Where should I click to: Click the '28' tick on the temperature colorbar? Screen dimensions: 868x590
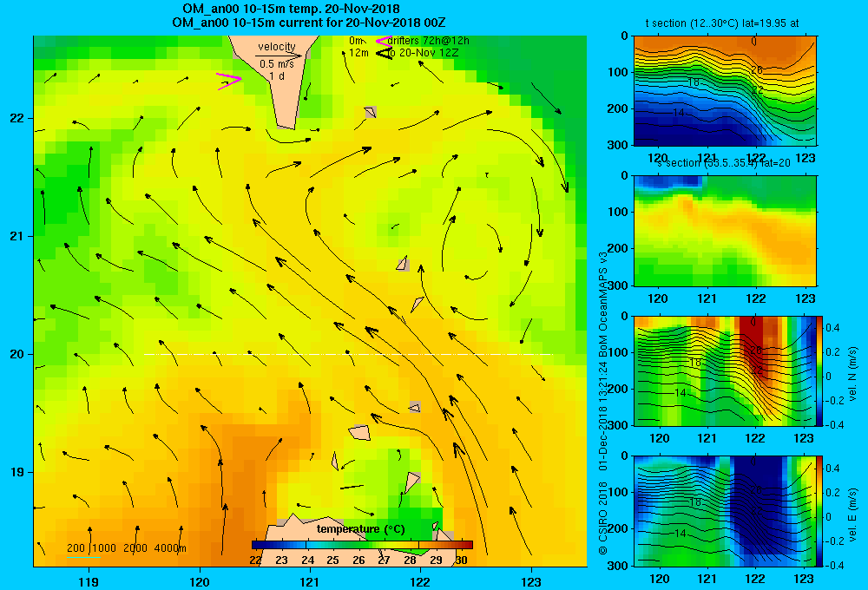coord(410,560)
